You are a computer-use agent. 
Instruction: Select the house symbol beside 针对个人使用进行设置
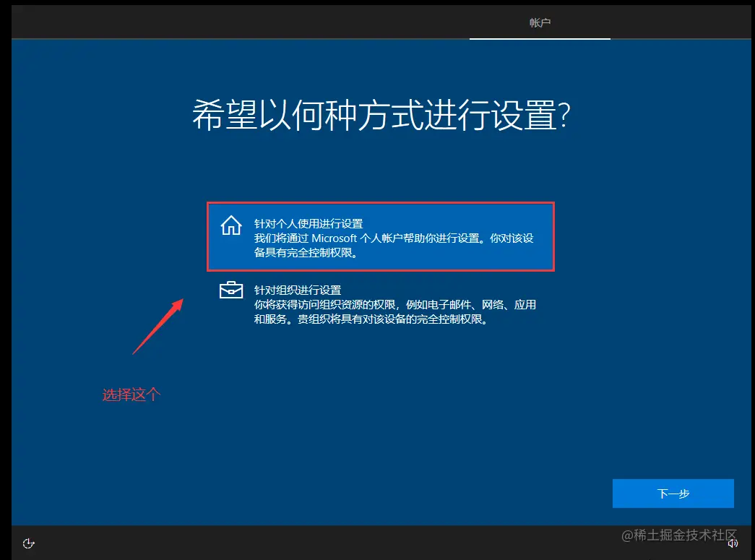tap(230, 225)
